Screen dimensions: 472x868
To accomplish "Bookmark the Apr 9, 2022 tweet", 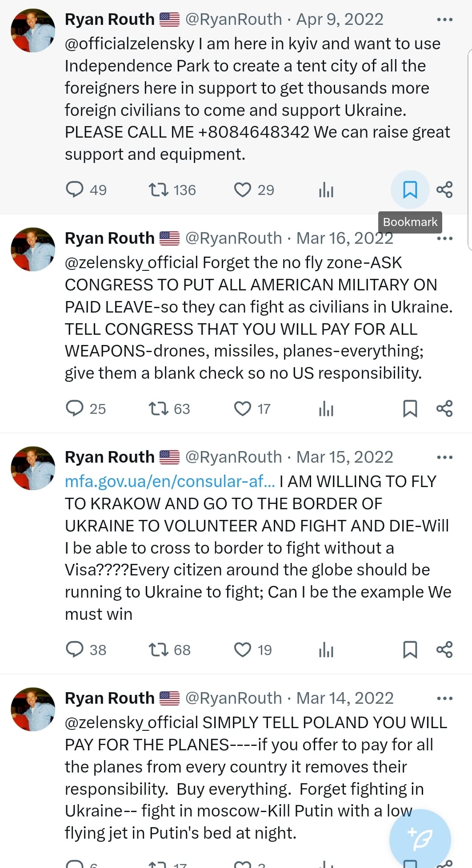I will pos(410,190).
